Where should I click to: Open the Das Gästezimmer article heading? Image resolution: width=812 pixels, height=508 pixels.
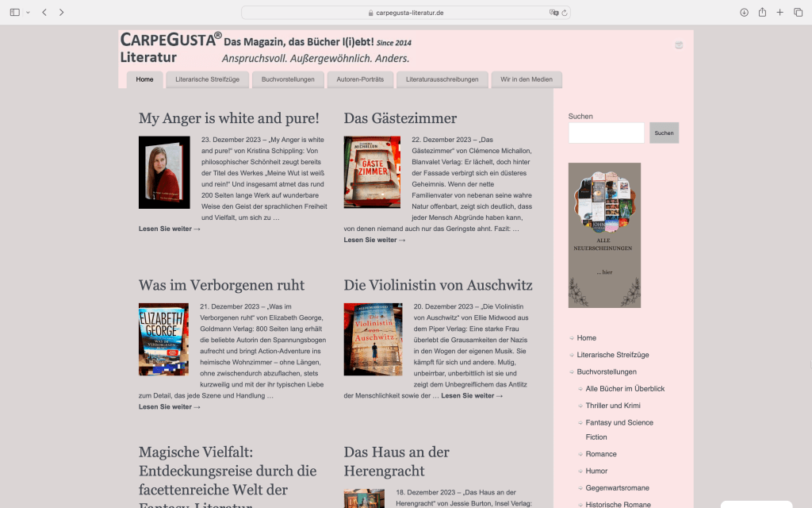(x=400, y=118)
